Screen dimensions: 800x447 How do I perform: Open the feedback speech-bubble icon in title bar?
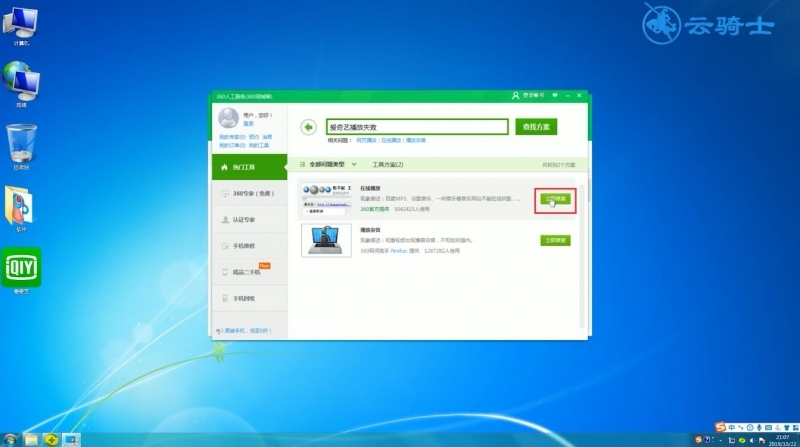555,95
